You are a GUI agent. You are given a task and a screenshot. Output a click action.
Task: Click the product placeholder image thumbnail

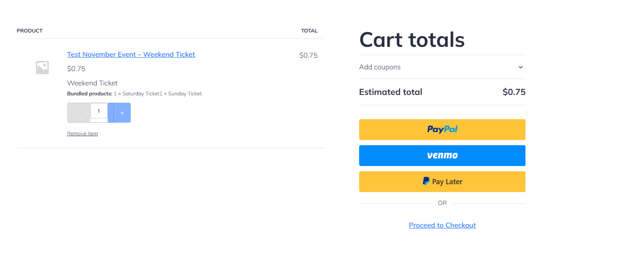point(42,68)
